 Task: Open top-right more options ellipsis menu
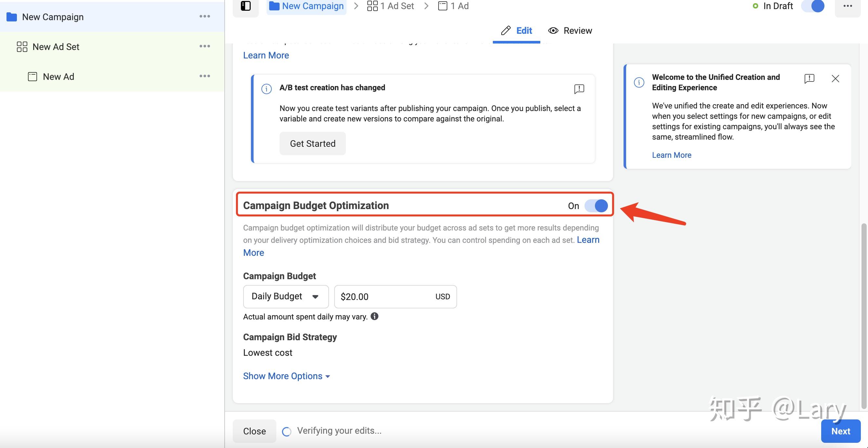(848, 6)
